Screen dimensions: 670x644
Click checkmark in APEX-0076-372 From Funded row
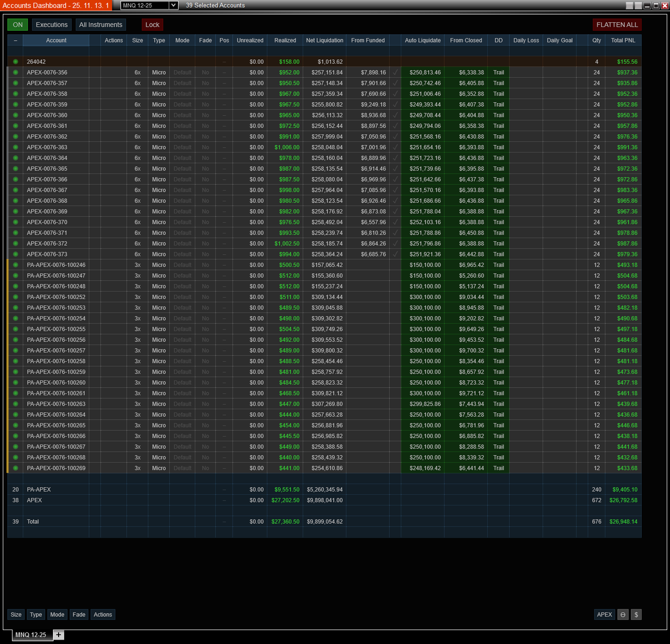395,244
